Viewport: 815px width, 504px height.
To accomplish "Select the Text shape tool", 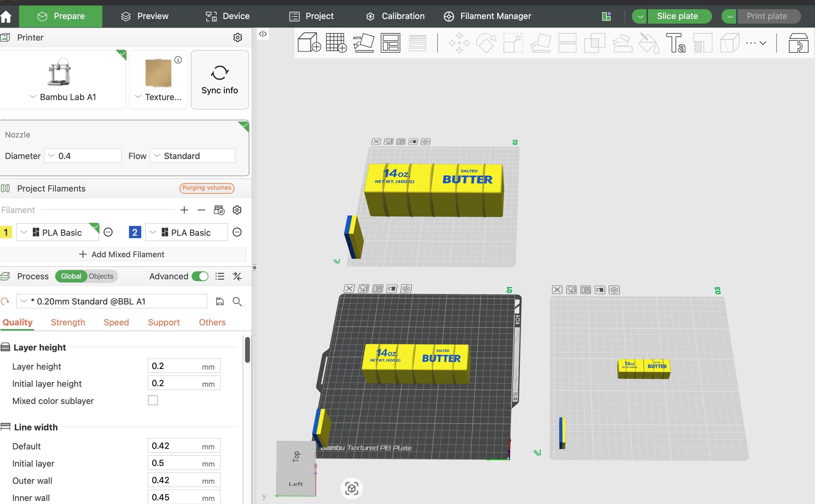I will [676, 43].
